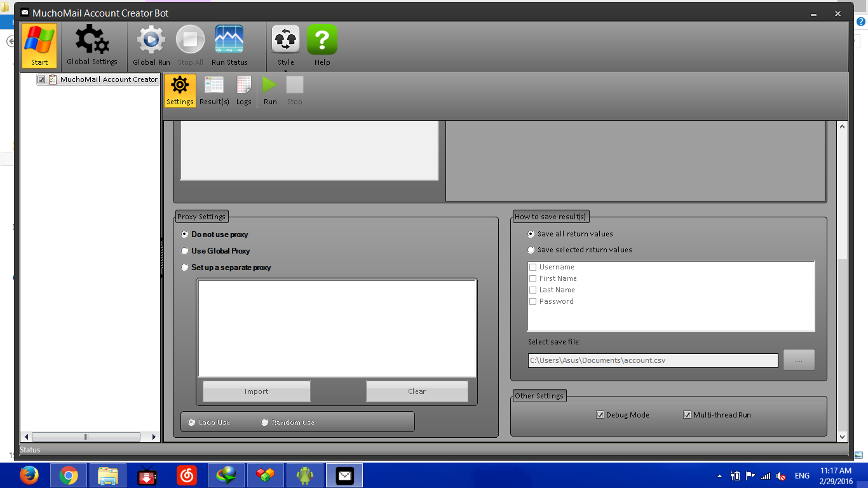Select the Use Global Proxy radio button
The height and width of the screenshot is (488, 868).
(185, 251)
